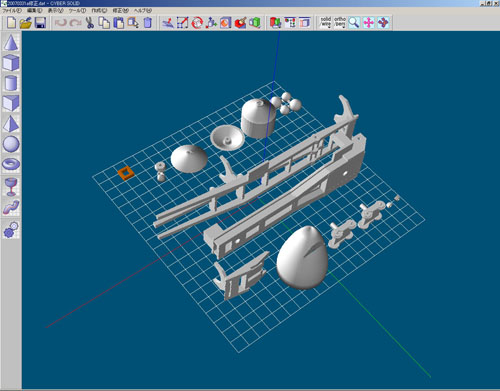Create a sphere from the left palette

pyautogui.click(x=11, y=144)
